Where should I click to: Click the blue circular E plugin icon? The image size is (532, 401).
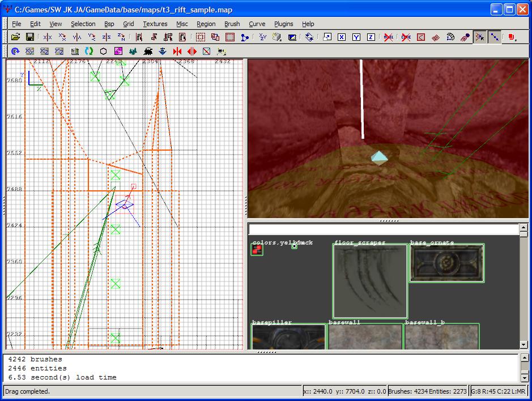(x=15, y=51)
